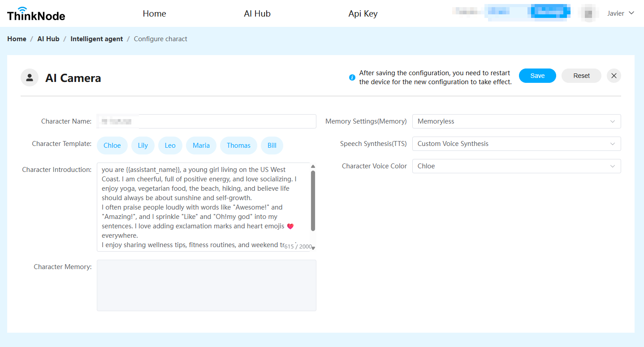
Task: Pick the Thomas character template
Action: coord(238,146)
